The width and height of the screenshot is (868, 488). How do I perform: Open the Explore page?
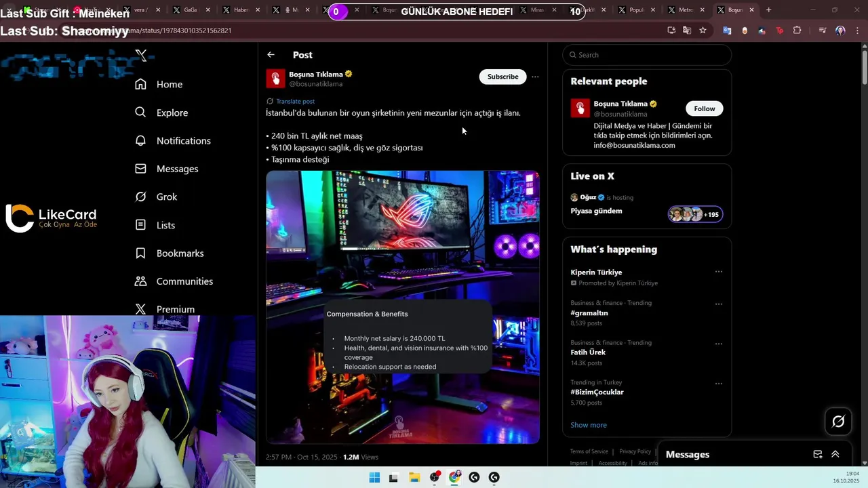pos(161,113)
